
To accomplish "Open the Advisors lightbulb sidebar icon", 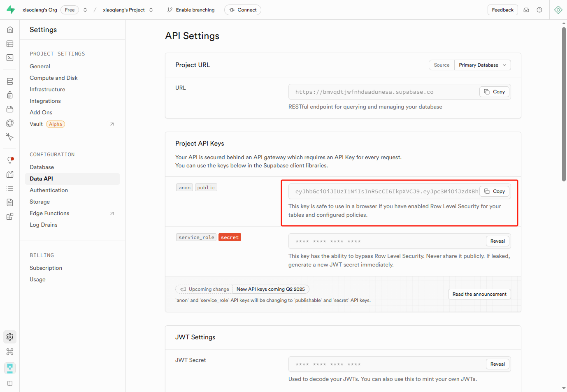I will [10, 160].
